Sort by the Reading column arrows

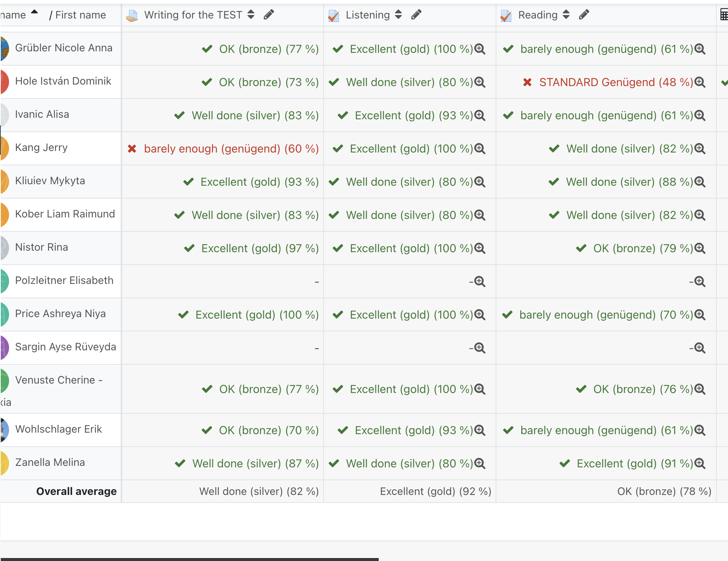click(x=566, y=15)
